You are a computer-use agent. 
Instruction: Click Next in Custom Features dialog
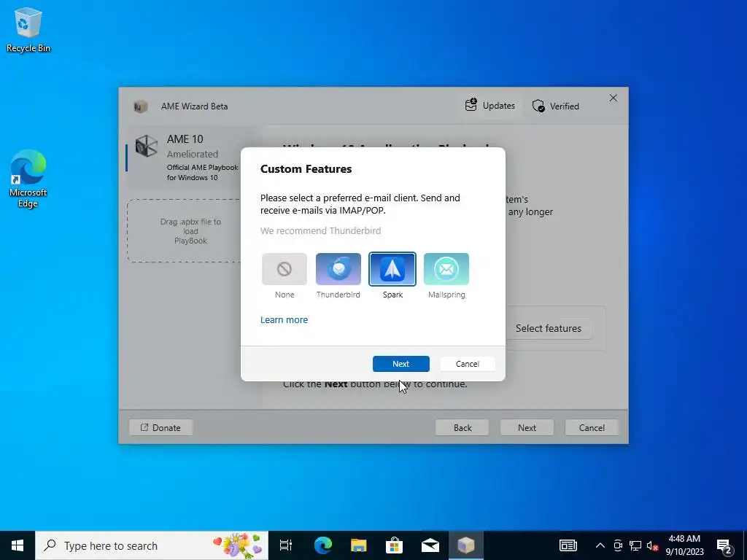click(x=400, y=364)
